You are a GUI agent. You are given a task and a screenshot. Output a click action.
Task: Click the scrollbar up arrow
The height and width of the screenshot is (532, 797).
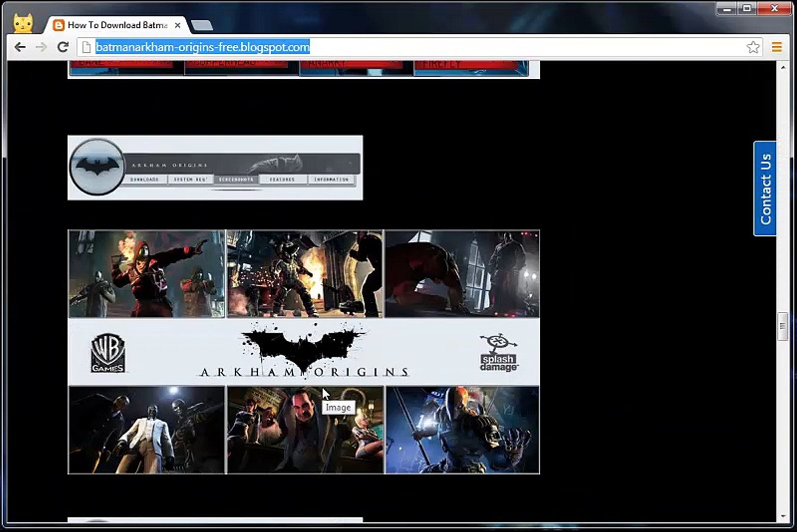pos(783,66)
